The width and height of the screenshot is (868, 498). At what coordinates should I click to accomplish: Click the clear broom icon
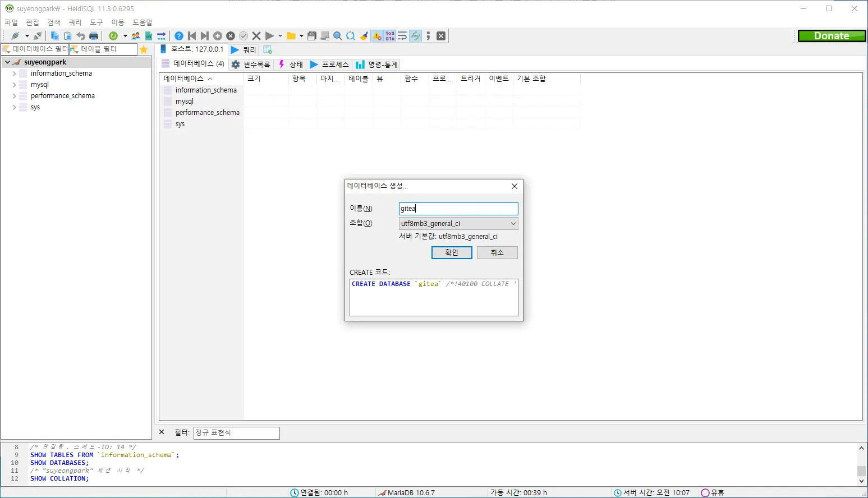pos(364,36)
